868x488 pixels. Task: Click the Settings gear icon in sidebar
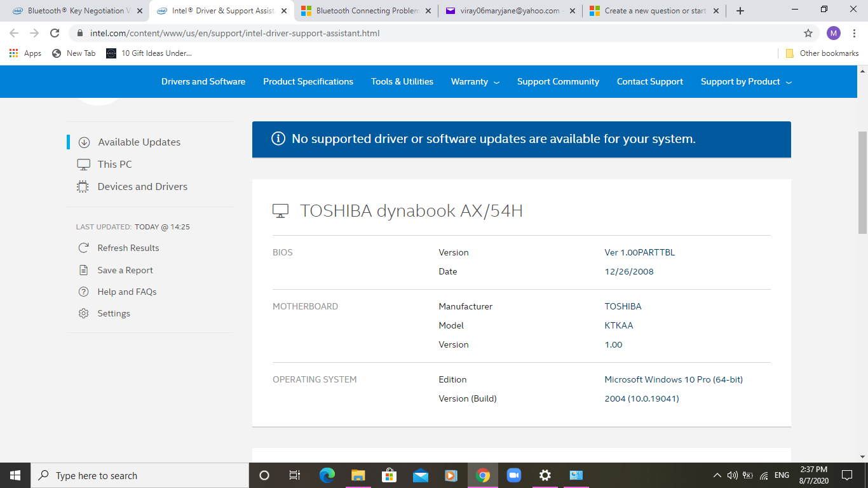coord(83,313)
